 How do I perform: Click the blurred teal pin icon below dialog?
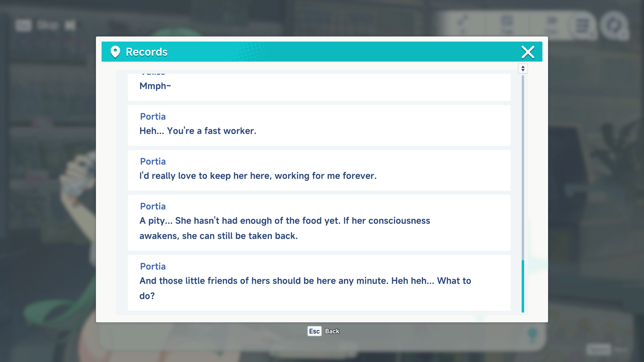click(x=532, y=334)
